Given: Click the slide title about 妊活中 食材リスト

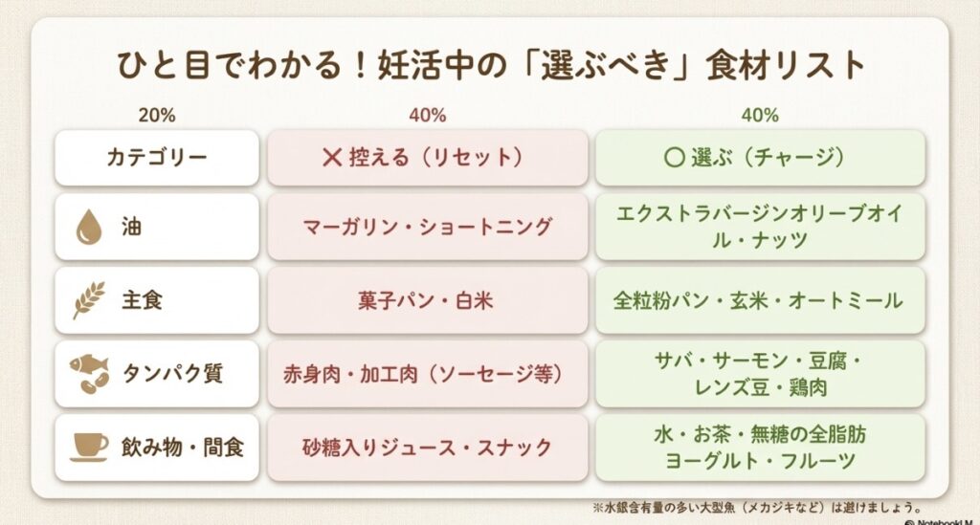Looking at the screenshot, I should [x=490, y=66].
